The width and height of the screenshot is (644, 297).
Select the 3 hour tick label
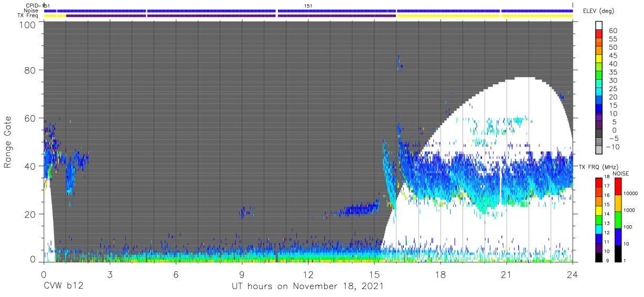pyautogui.click(x=110, y=274)
